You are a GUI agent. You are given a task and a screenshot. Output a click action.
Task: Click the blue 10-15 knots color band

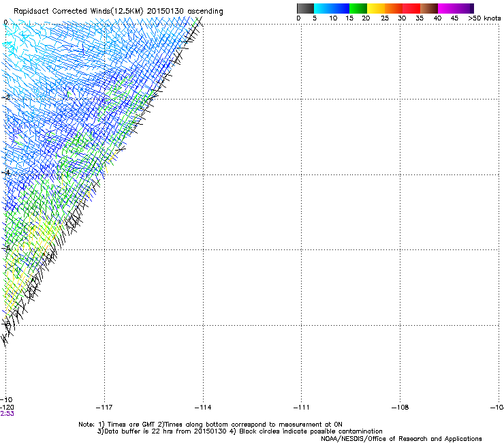[x=341, y=8]
